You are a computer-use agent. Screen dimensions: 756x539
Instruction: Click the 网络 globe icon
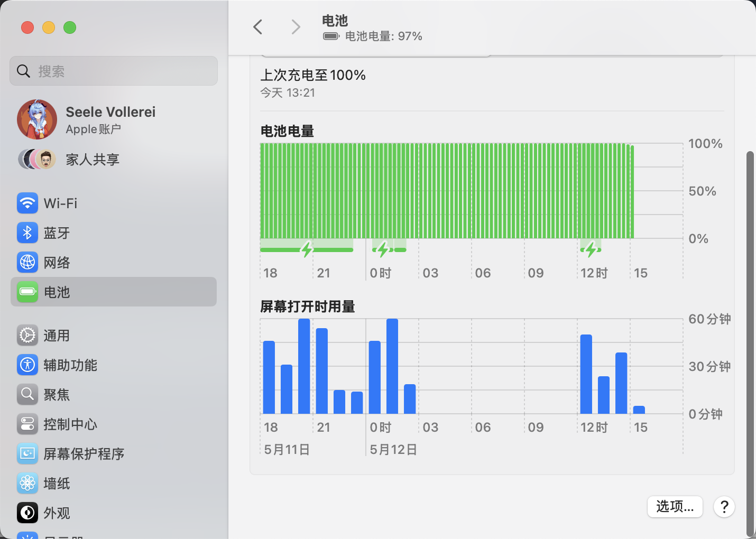(x=27, y=262)
